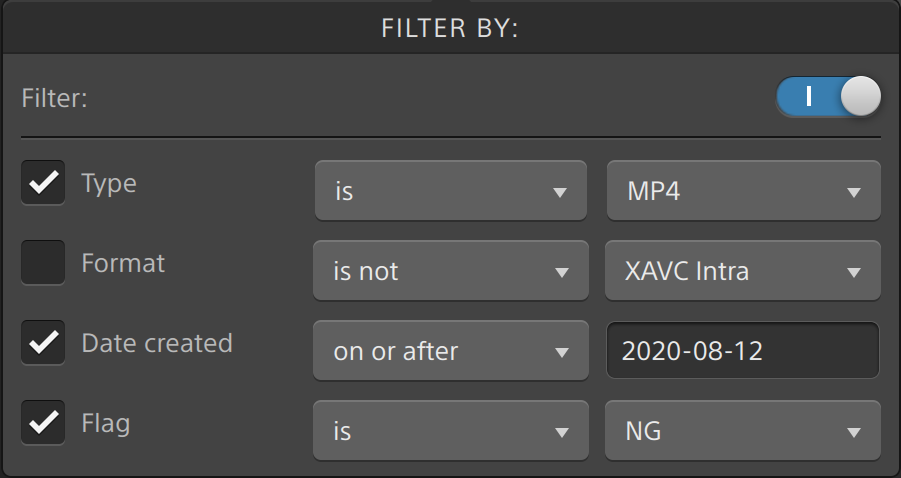
Task: Open the NG flag value dropdown
Action: coord(743,431)
